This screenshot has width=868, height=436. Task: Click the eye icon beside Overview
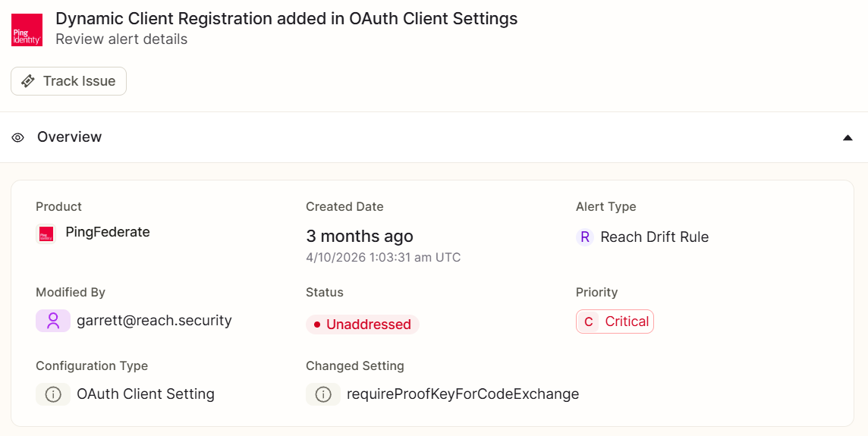click(x=18, y=137)
